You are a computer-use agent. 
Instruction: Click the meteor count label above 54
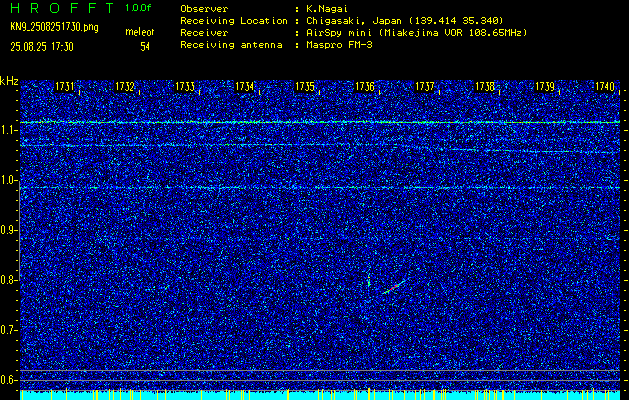140,32
